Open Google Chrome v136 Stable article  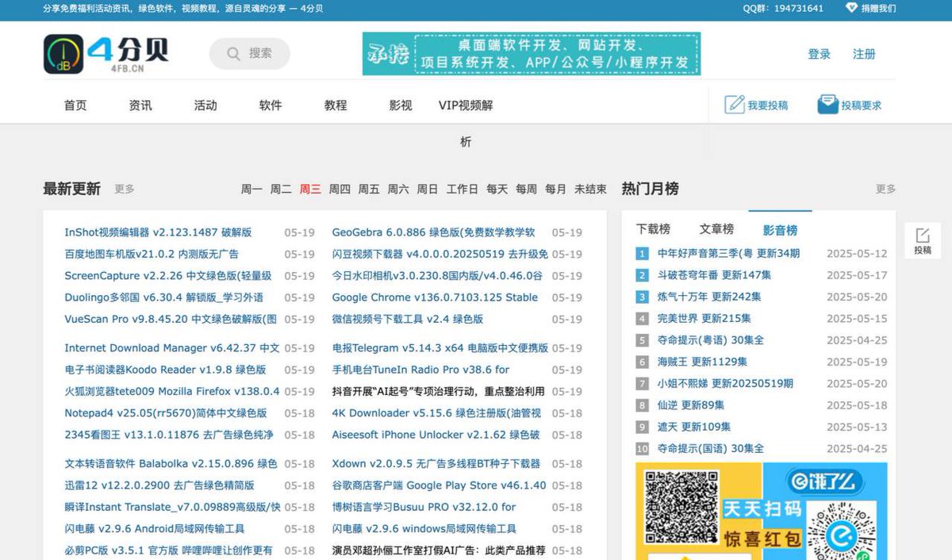click(x=435, y=297)
